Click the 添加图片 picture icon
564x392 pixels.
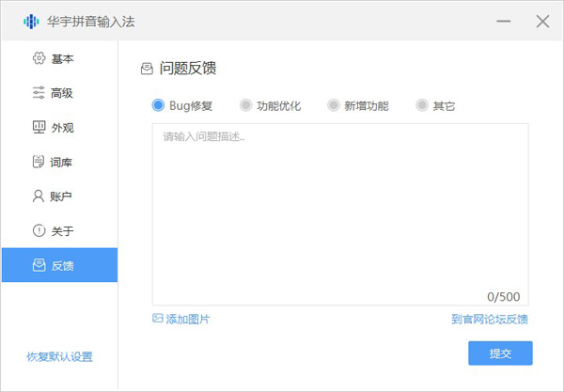click(x=158, y=319)
